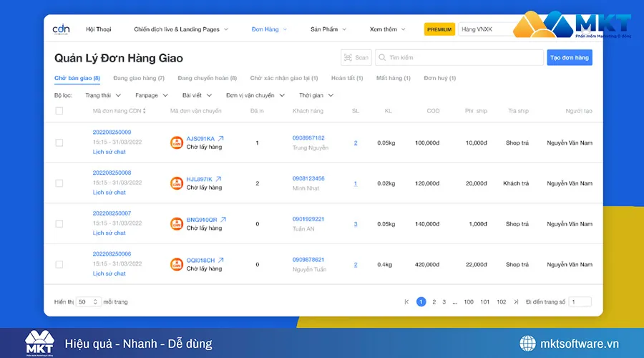Check the box for order 202208250007
644x358 pixels.
pos(59,223)
